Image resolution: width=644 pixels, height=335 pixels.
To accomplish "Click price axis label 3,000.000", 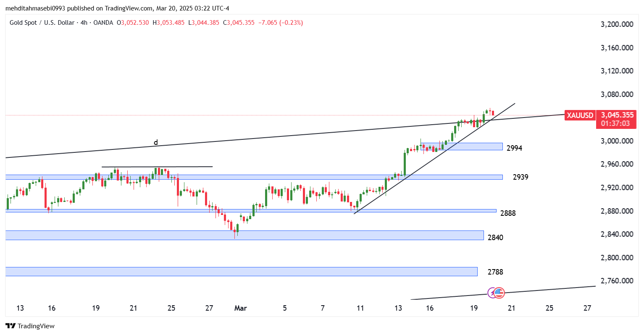I will point(617,141).
